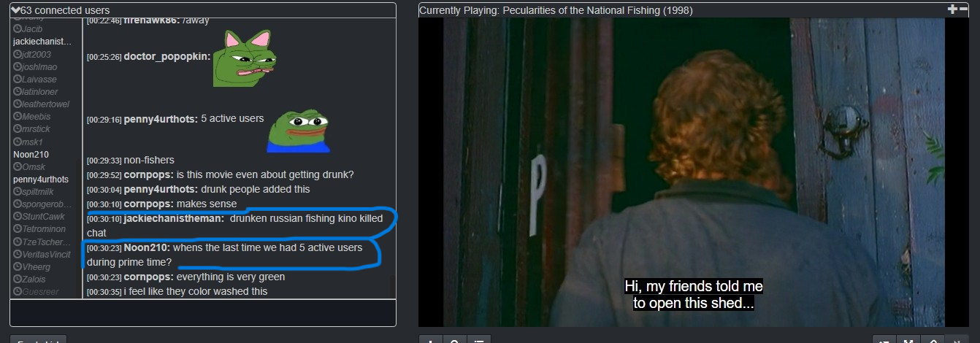980x343 pixels.
Task: Click 'i feel like they color washed this' message
Action: pyautogui.click(x=196, y=292)
